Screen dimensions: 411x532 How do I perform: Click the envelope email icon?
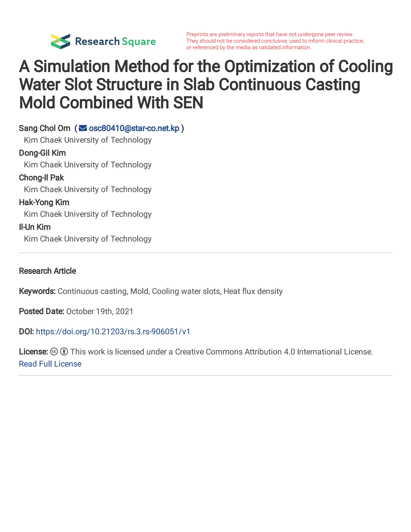83,128
